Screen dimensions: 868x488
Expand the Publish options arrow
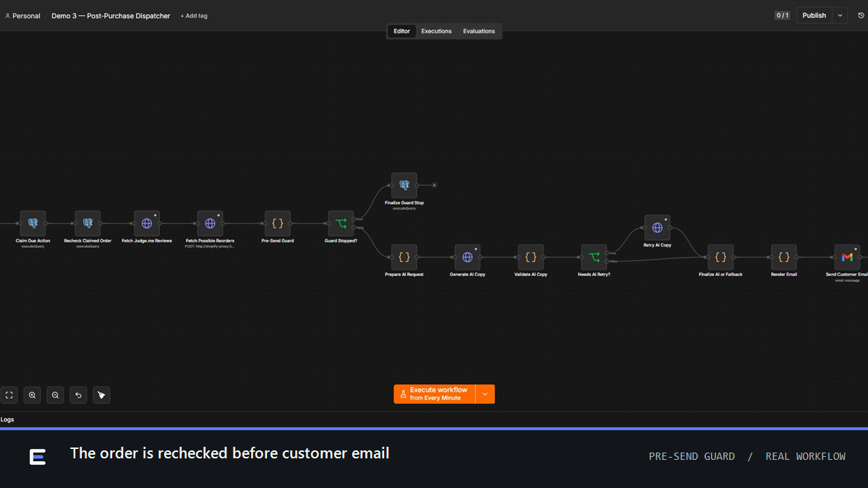(840, 15)
